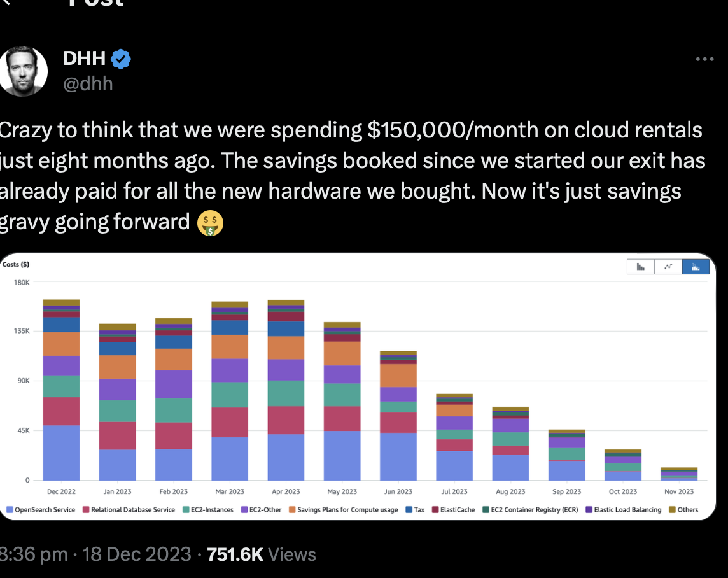Select the stacked bar chart view
Image resolution: width=728 pixels, height=578 pixels.
point(696,267)
